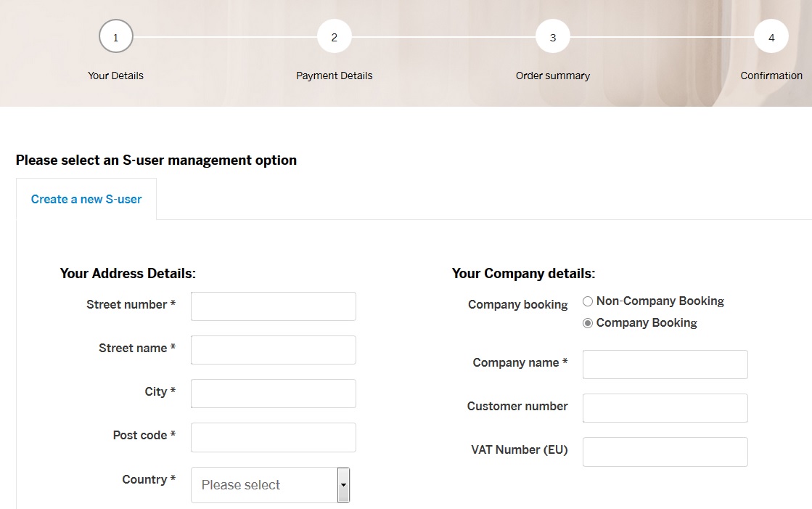Screen dimensions: 812x509
Task: Click step 3 circle for Order summary
Action: click(x=553, y=36)
